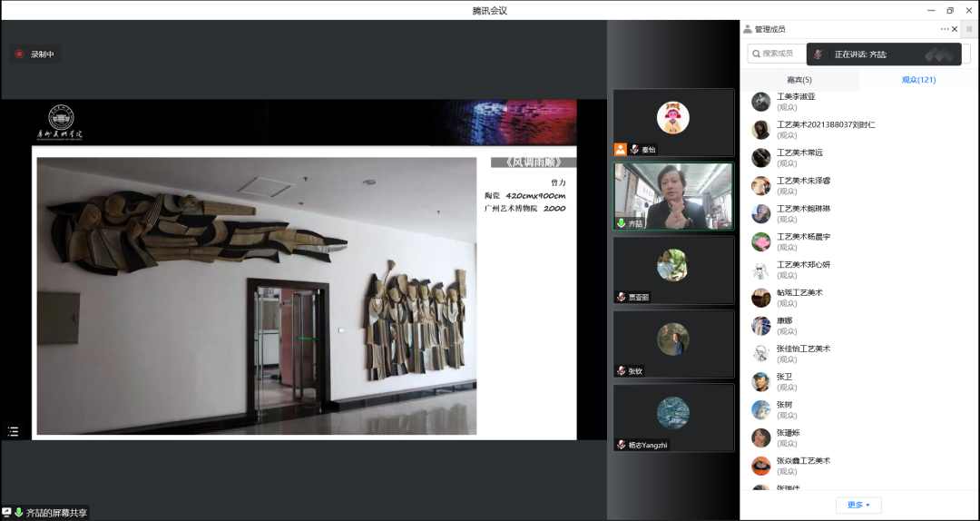Open the list icon at slide's bottom-left
This screenshot has height=521, width=980.
[x=13, y=432]
